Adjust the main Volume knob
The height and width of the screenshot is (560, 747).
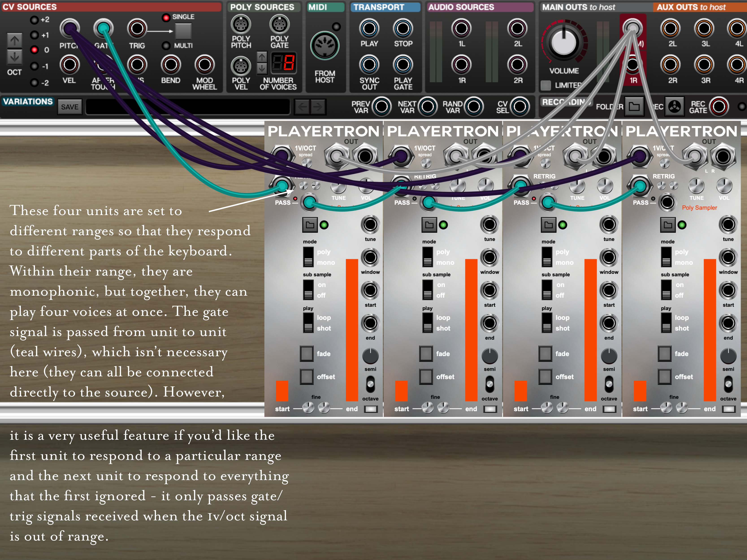tap(564, 43)
